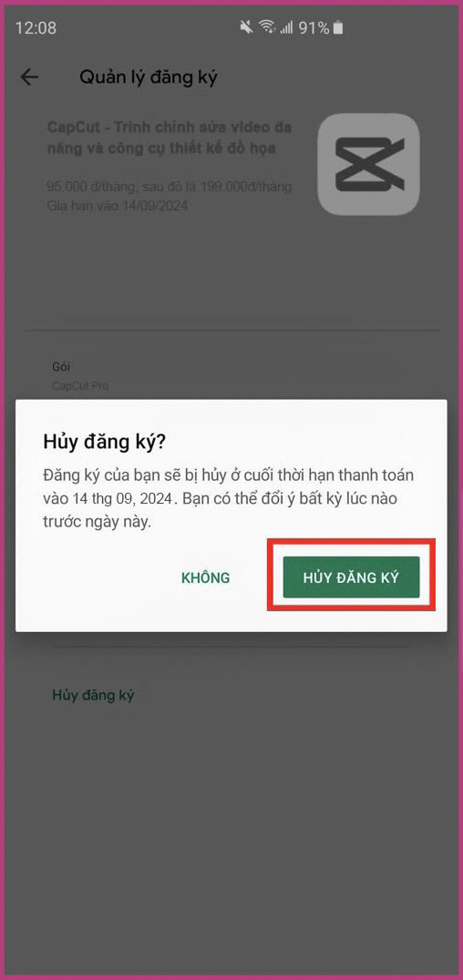Tap the green Hủy đăng ký link below the dialog

(93, 695)
